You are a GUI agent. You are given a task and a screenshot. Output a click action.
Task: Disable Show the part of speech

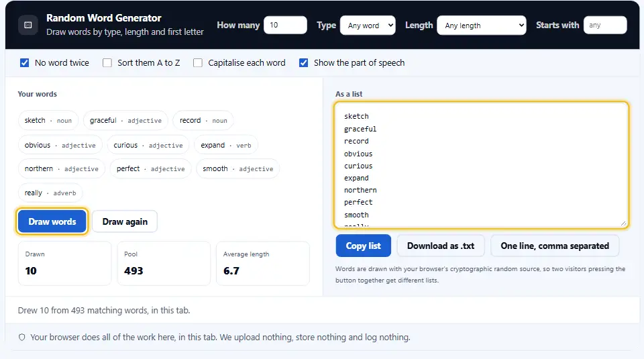click(x=303, y=63)
